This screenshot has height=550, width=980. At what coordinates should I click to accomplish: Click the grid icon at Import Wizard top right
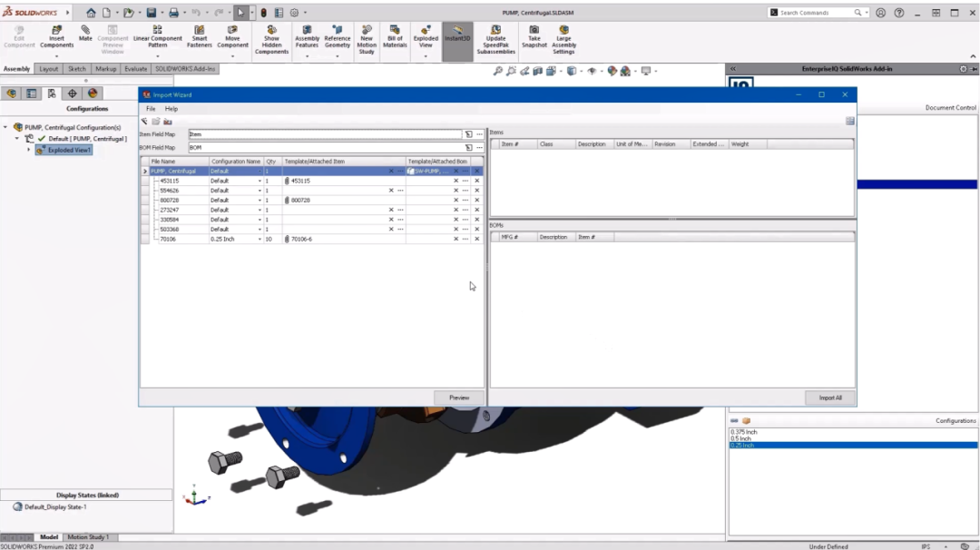point(849,121)
